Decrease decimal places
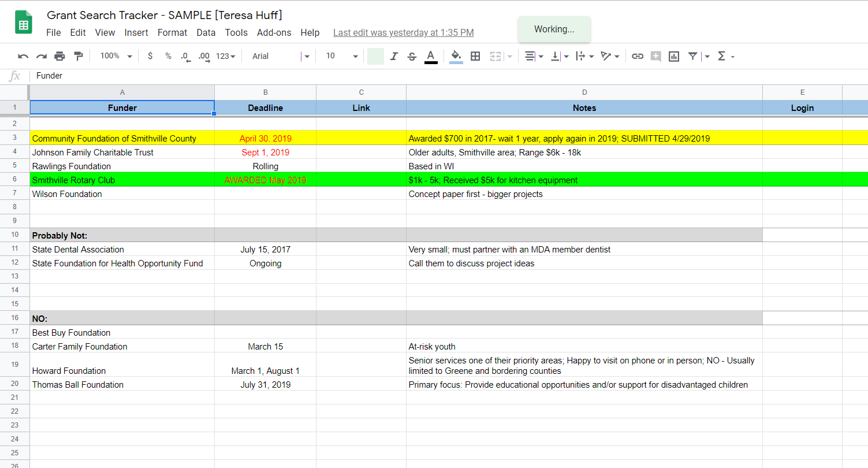 [185, 56]
